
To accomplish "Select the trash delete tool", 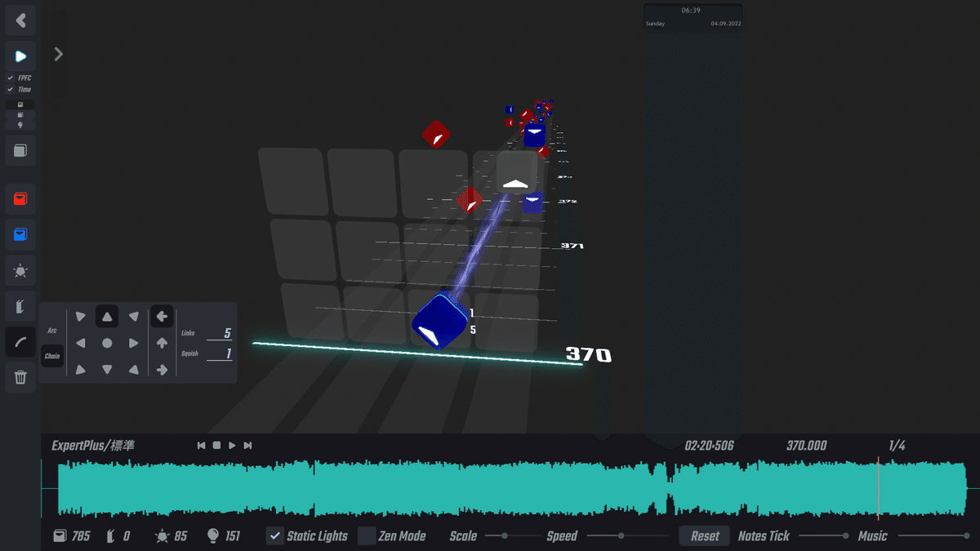I will point(20,377).
